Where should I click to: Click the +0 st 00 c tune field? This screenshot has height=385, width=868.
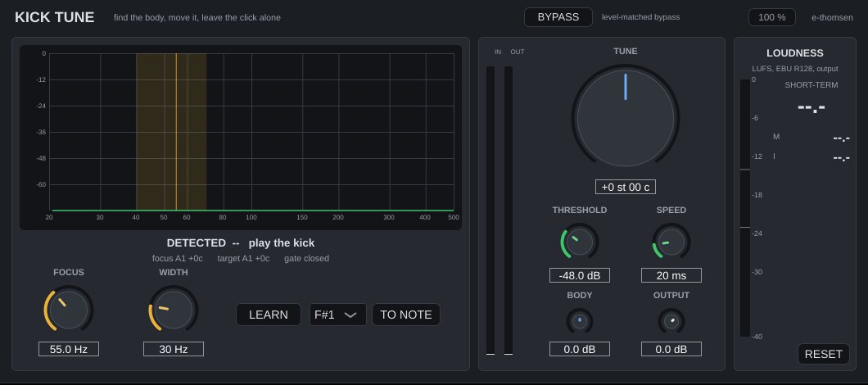click(x=626, y=188)
